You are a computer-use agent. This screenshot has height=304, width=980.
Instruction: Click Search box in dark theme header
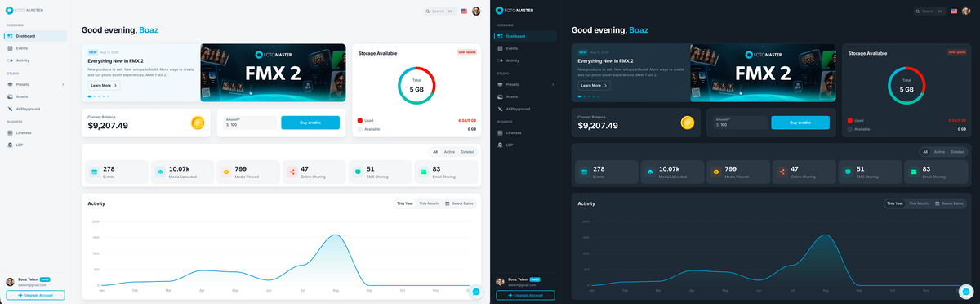pyautogui.click(x=930, y=11)
